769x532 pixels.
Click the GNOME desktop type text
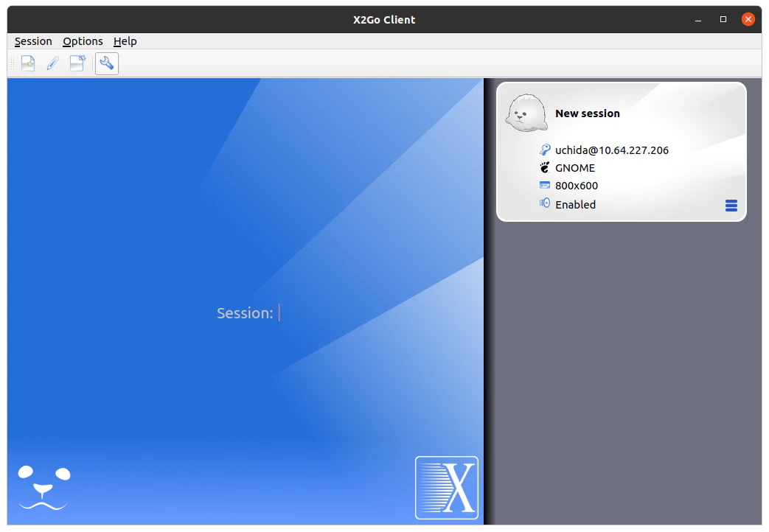[x=575, y=168]
